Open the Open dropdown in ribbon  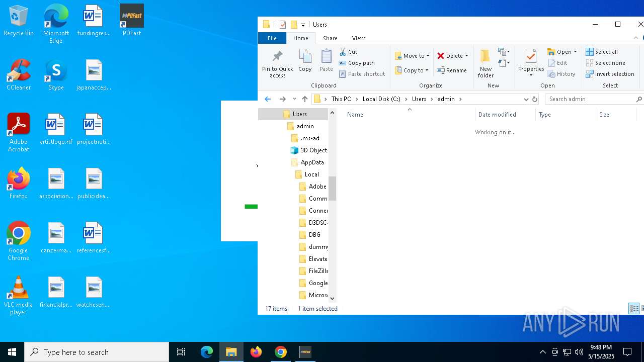click(x=562, y=52)
